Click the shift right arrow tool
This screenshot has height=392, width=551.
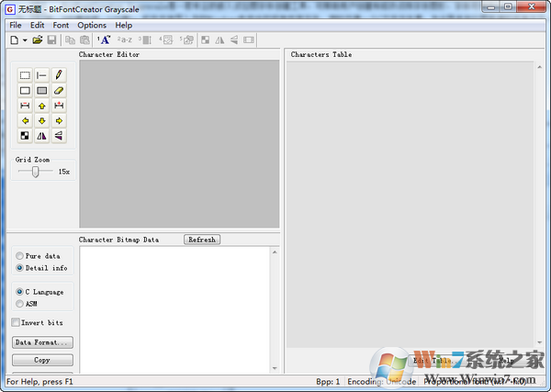pyautogui.click(x=59, y=120)
